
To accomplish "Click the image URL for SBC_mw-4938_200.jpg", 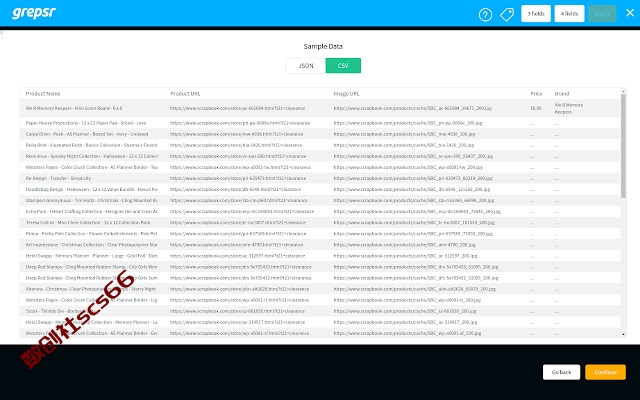I will pyautogui.click(x=404, y=134).
